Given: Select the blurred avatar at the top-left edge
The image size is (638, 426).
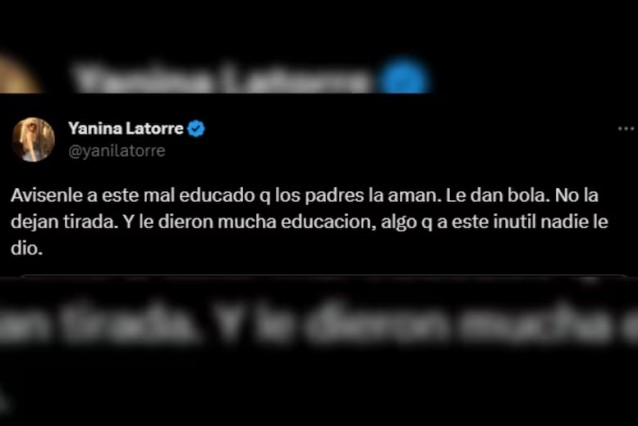Looking at the screenshot, I should point(18,75).
